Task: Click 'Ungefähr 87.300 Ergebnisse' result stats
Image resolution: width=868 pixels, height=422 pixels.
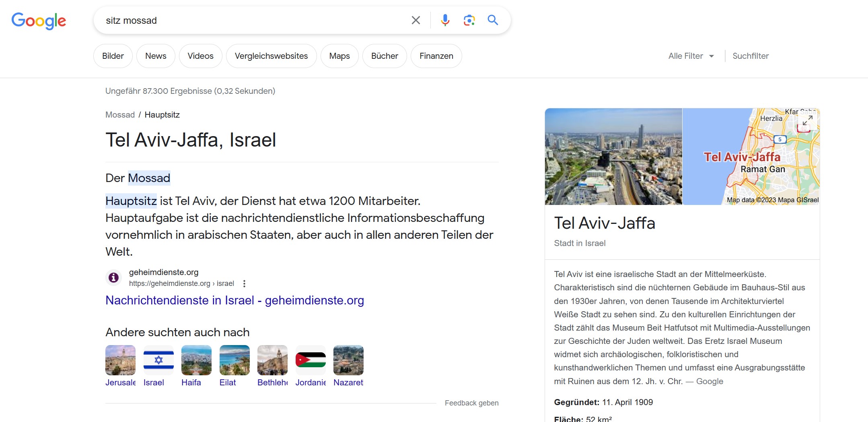Action: click(190, 91)
